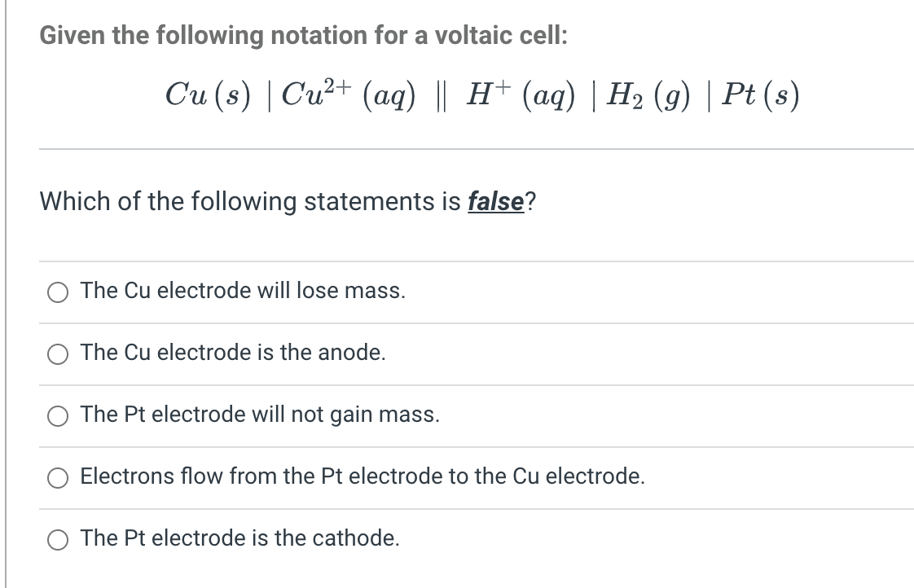Select radio button for 'The Cu electrode will lose mass.'
914x588 pixels.
click(x=57, y=292)
